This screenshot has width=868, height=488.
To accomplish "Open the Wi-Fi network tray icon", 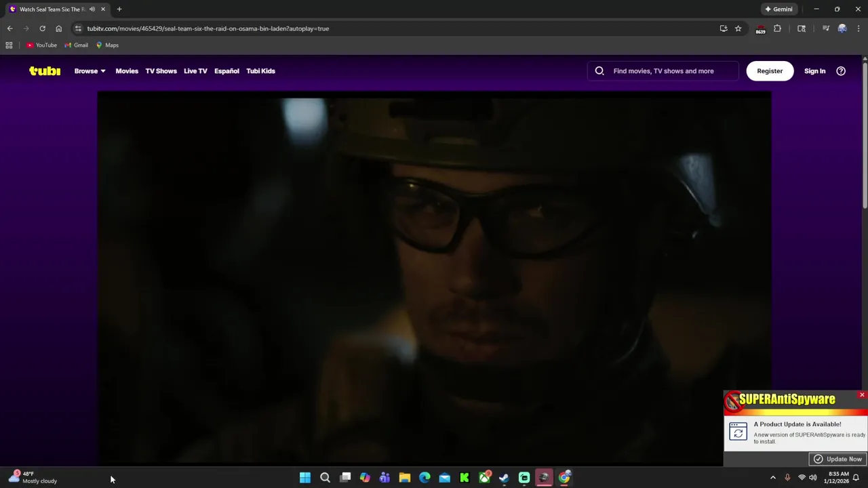I will coord(802,478).
